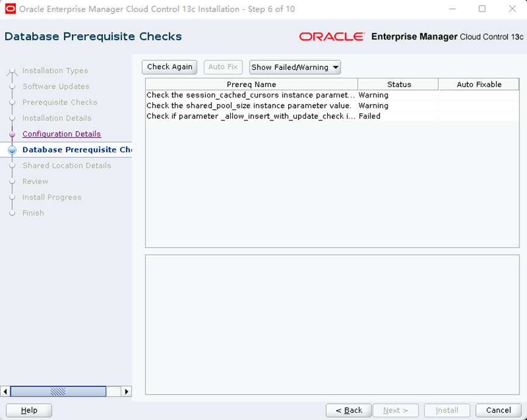Click the right arrow of sidebar scrollbar

click(x=126, y=391)
